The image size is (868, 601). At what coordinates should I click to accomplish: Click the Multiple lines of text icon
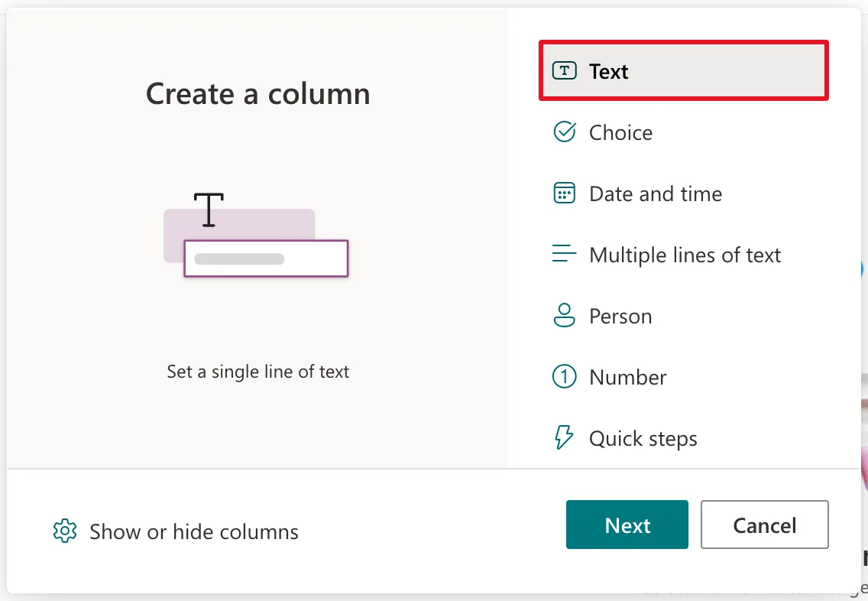564,254
